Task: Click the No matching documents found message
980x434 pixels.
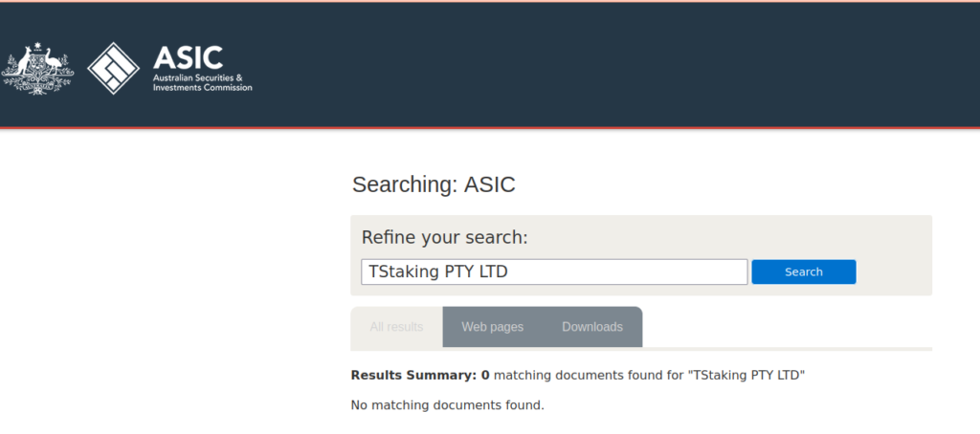Action: 448,405
